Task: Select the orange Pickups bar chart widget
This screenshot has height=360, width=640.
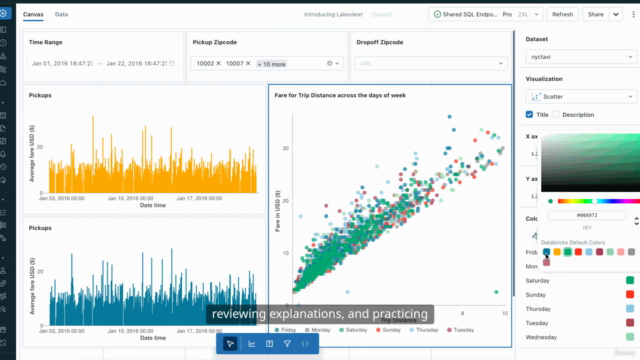Action: pos(144,149)
